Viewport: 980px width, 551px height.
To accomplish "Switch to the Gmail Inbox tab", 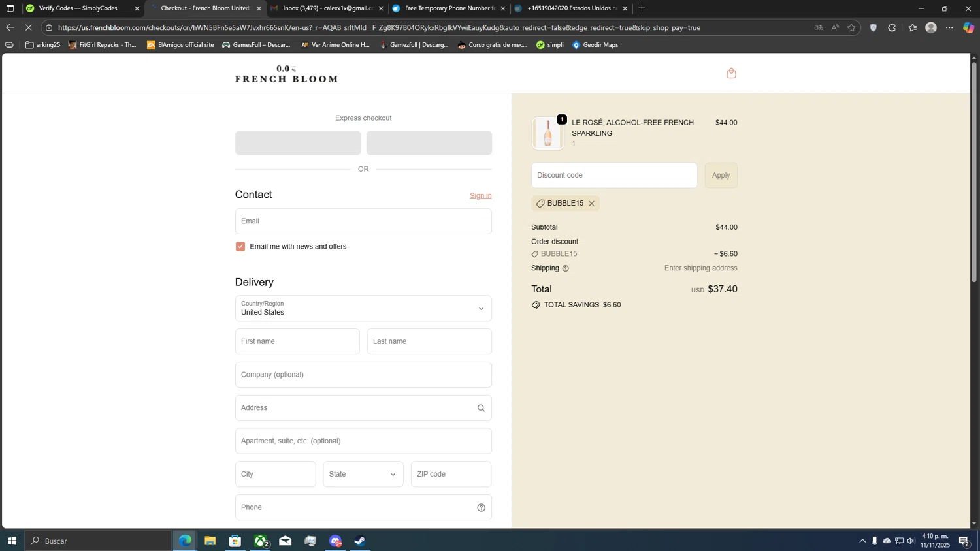I will [327, 8].
